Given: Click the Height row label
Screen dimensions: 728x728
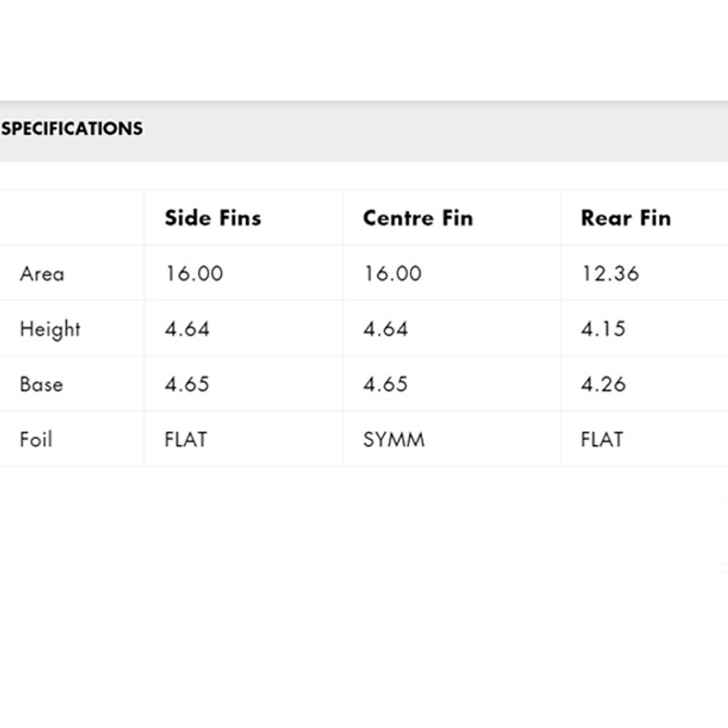Looking at the screenshot, I should click(50, 329).
